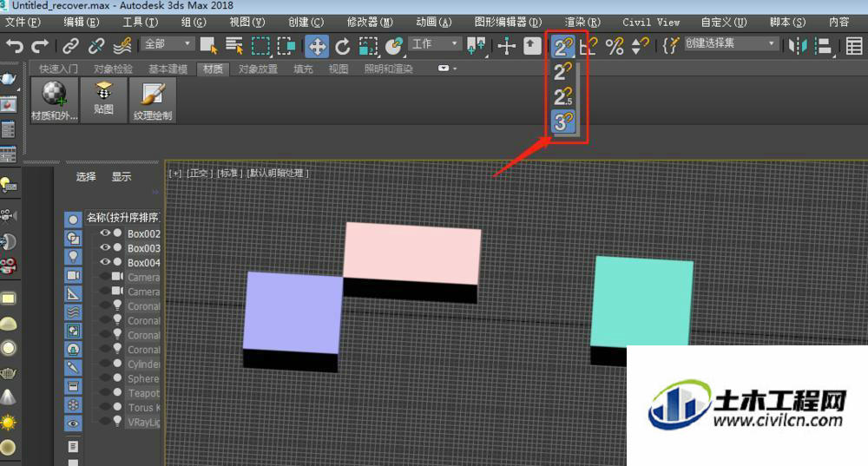Unhide the Sphere object via its eye
This screenshot has height=466, width=868.
click(105, 378)
